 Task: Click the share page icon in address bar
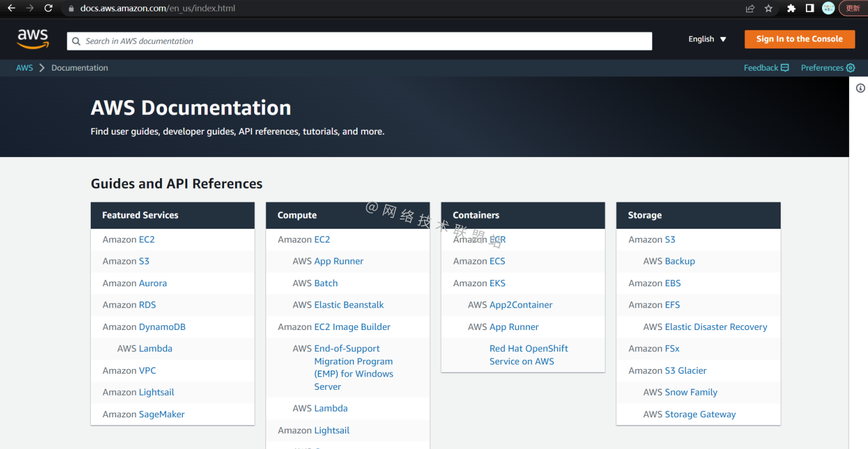pos(750,9)
